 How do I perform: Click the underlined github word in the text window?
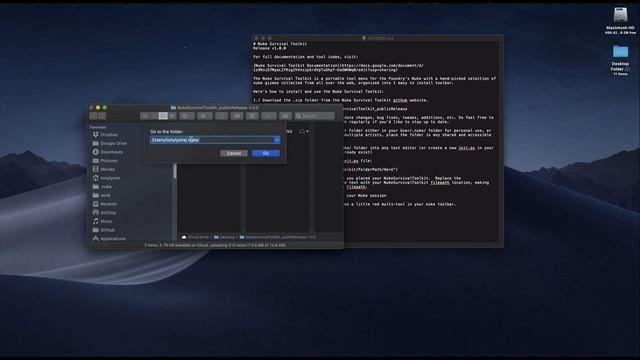point(400,100)
